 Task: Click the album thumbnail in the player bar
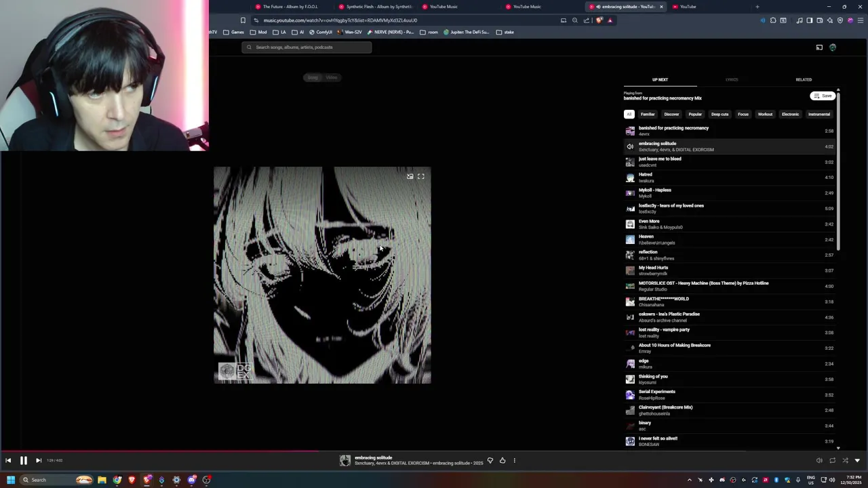pos(345,461)
